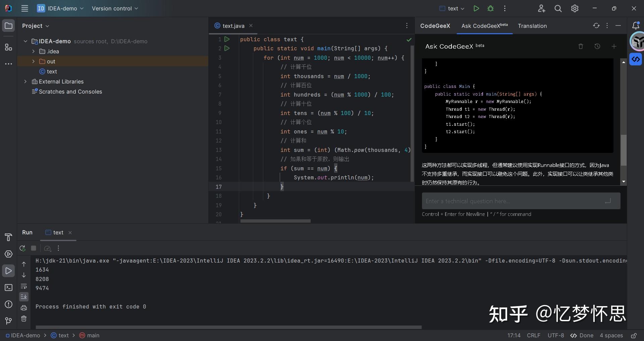Show CodeGeeX chat history
This screenshot has width=644, height=341.
(597, 46)
